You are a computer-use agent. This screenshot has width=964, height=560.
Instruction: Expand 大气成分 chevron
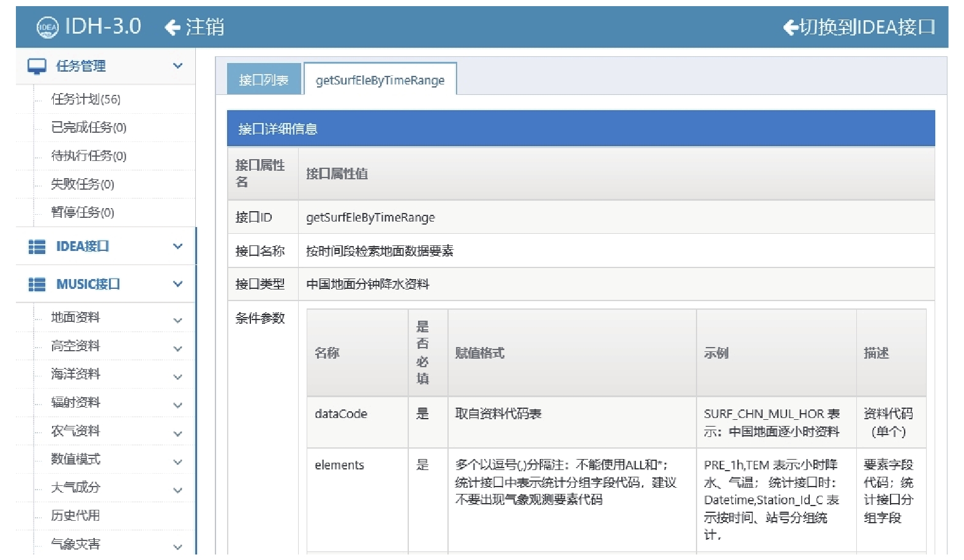(x=177, y=490)
